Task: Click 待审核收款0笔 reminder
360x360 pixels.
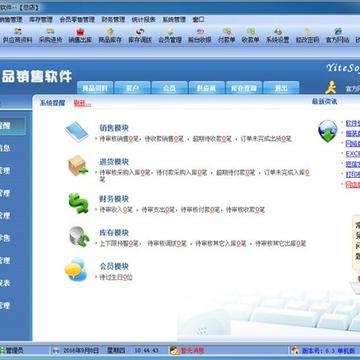Action: pos(245,210)
